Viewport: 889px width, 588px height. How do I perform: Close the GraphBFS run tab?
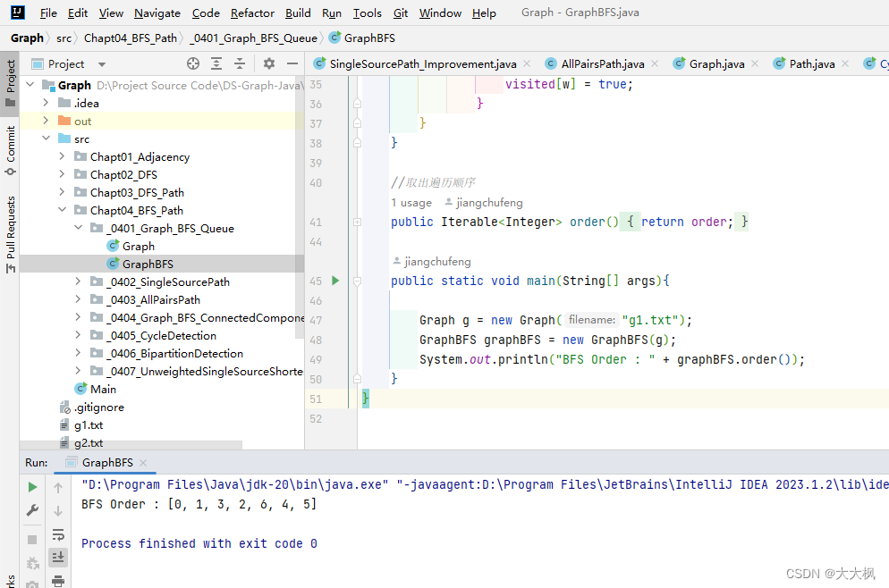(143, 462)
